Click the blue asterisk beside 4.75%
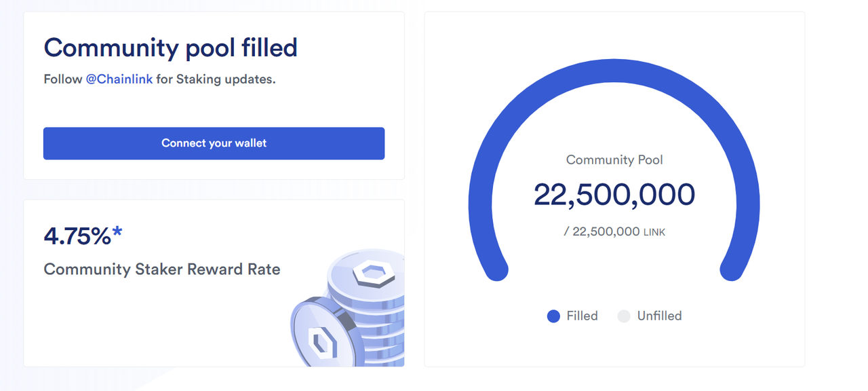The image size is (868, 391). 118,233
